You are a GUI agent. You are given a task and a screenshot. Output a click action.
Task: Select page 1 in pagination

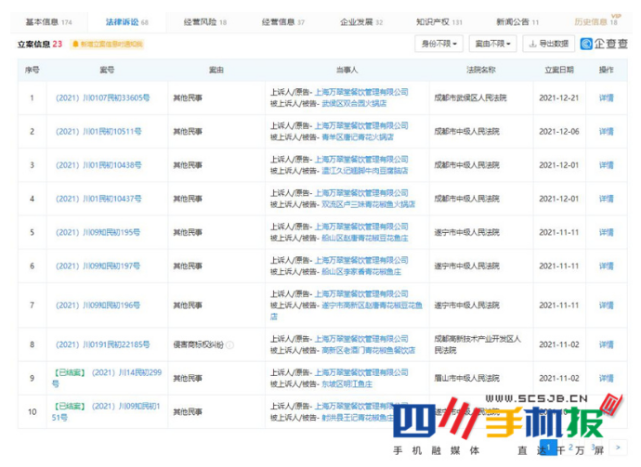(548, 447)
